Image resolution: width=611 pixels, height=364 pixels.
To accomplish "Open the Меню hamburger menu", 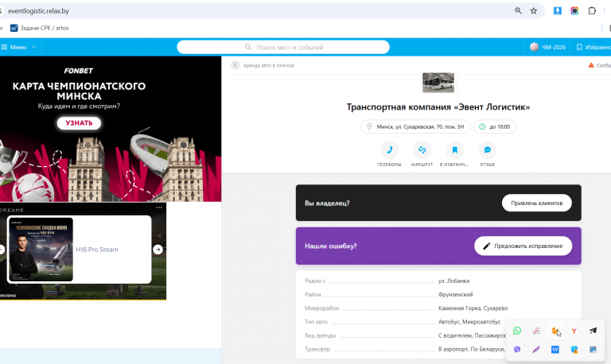I will pos(14,47).
